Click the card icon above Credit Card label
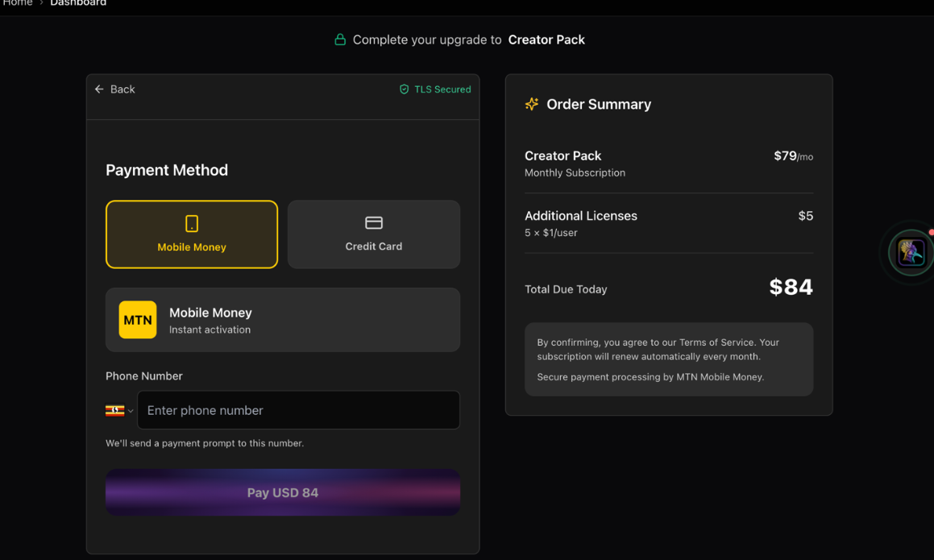934x560 pixels. 374,223
